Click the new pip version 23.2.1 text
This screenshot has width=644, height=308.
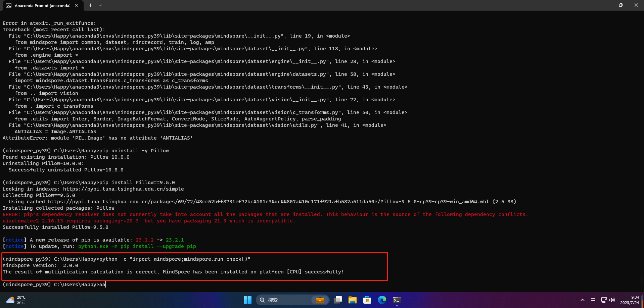click(x=175, y=240)
